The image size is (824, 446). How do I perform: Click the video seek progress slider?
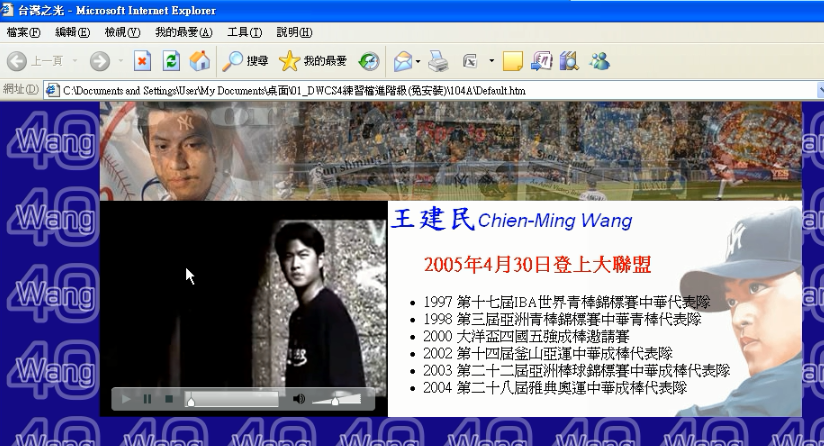[232, 400]
